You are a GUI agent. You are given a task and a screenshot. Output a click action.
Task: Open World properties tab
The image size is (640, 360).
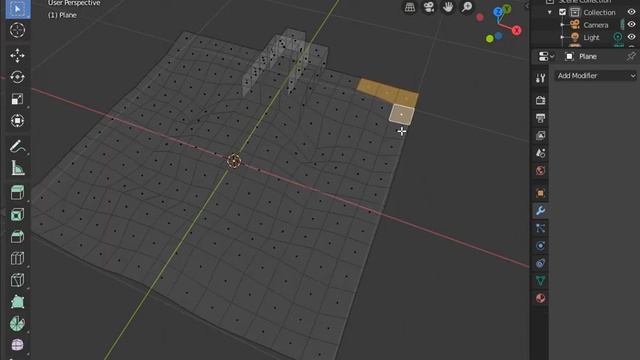click(x=540, y=171)
